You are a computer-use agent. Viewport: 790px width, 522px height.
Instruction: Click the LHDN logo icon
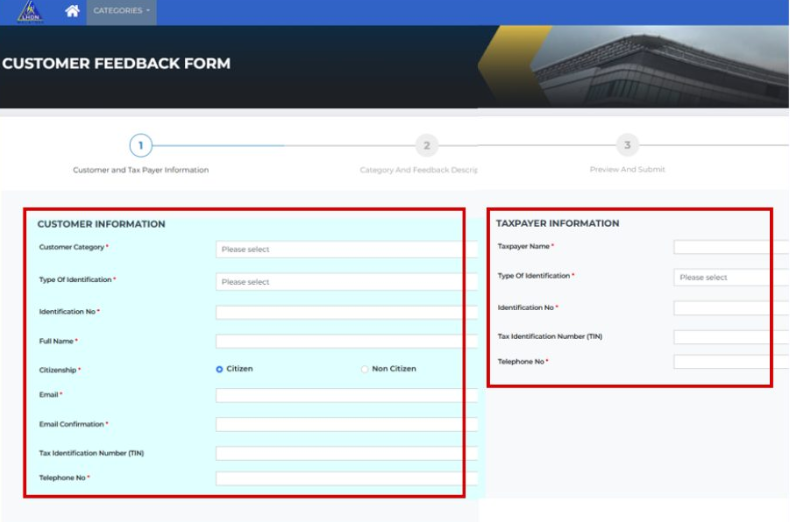pyautogui.click(x=29, y=12)
